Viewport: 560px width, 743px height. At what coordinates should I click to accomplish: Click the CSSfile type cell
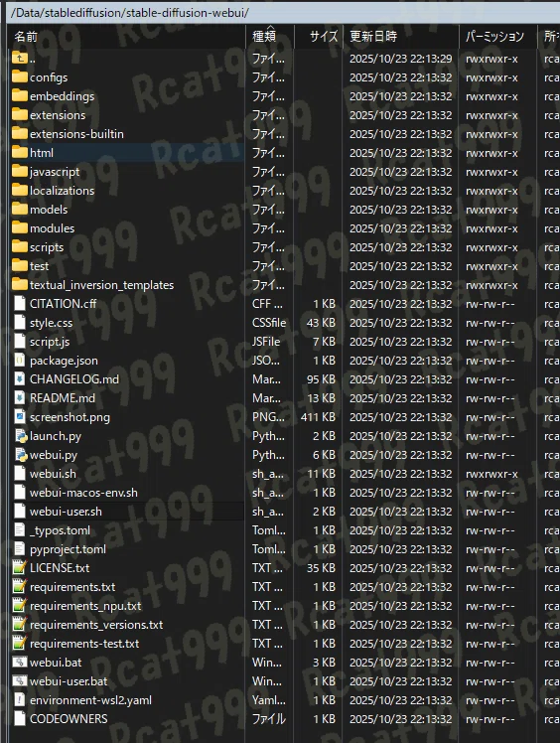269,323
